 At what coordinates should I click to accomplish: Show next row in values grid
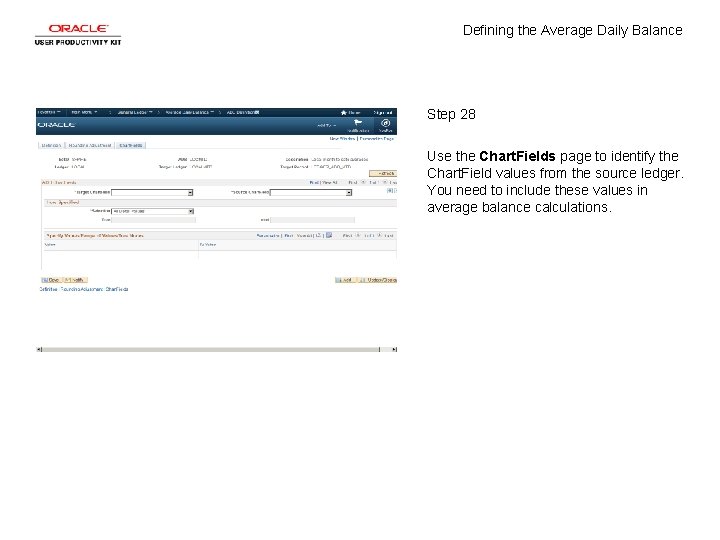(380, 235)
